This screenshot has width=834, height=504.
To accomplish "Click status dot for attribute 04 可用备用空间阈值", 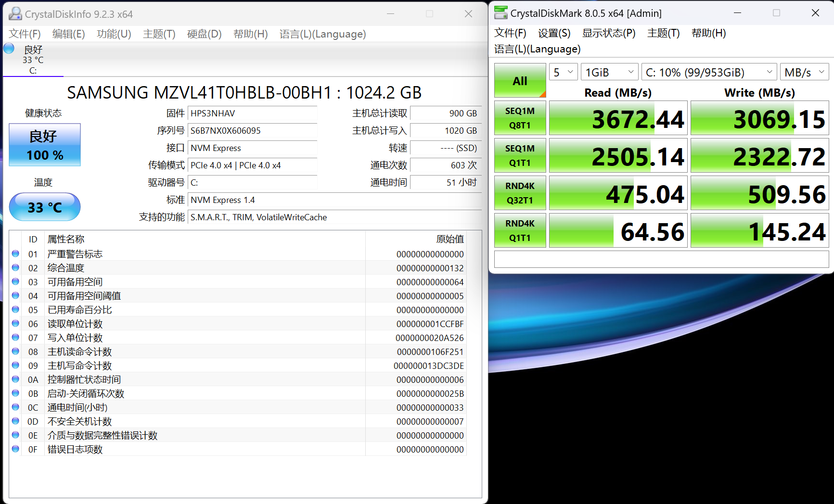I will coord(15,295).
